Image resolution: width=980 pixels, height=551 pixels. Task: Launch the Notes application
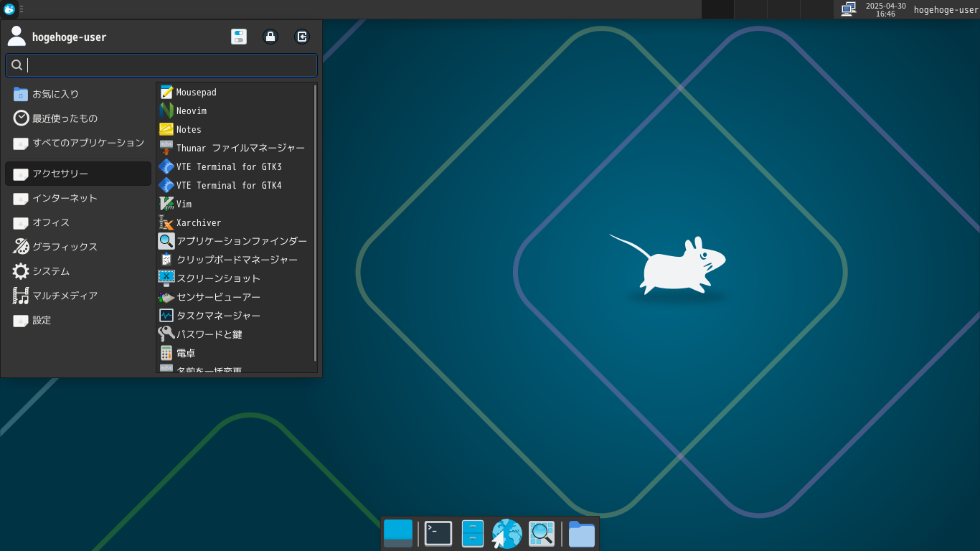pos(189,130)
